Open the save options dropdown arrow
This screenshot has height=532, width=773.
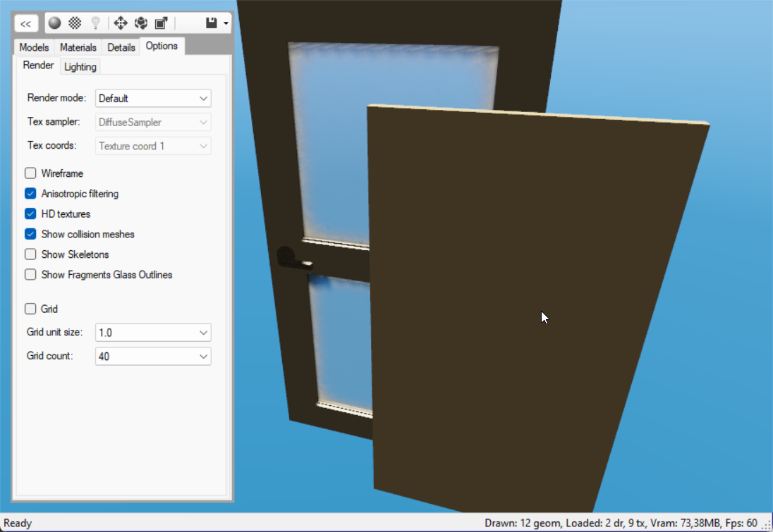(226, 23)
